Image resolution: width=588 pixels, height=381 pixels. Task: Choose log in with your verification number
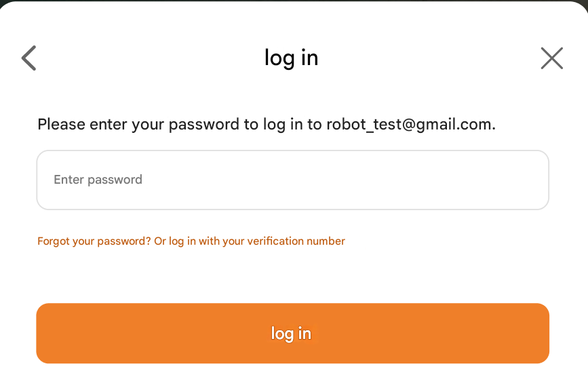(x=257, y=241)
